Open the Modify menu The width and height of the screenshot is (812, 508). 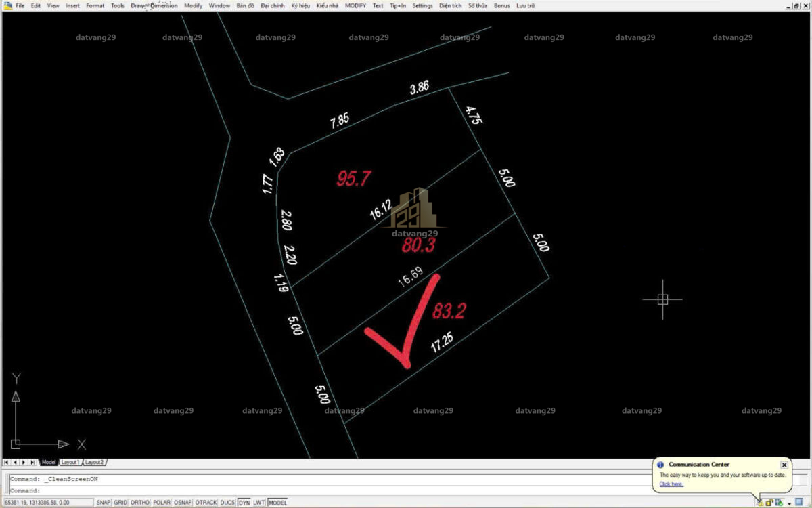[193, 5]
